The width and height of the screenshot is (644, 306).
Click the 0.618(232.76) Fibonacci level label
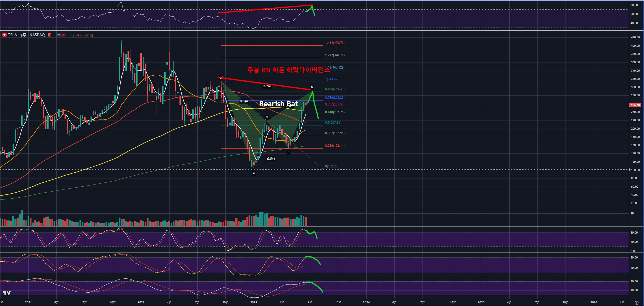(335, 112)
